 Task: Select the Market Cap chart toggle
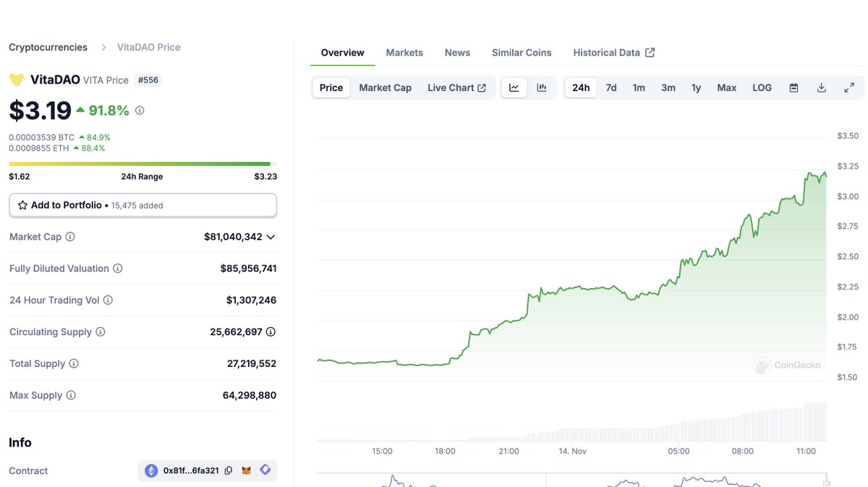(x=386, y=88)
